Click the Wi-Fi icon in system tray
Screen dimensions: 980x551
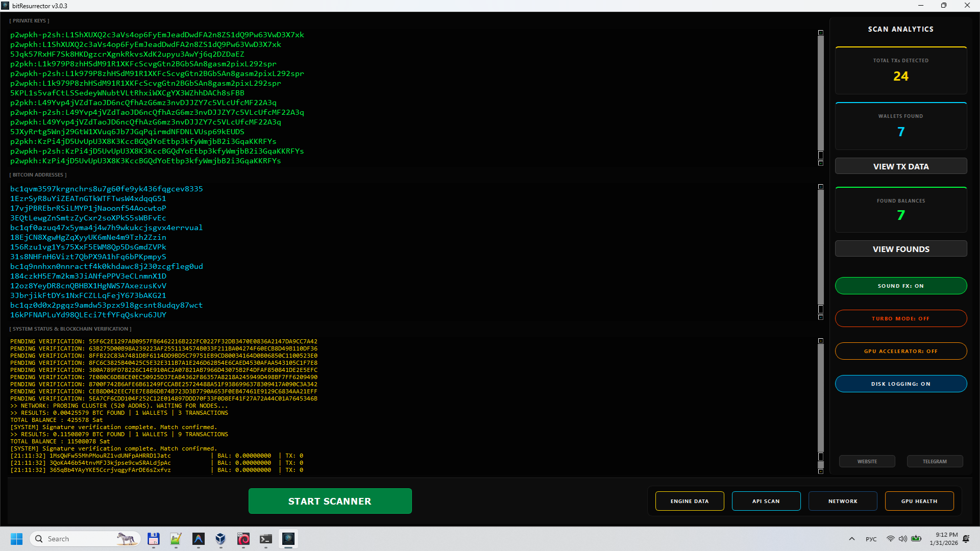891,539
